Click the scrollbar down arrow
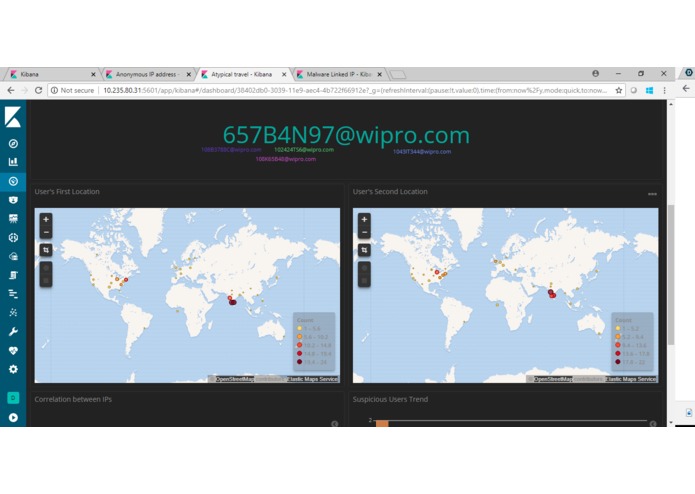 click(671, 423)
